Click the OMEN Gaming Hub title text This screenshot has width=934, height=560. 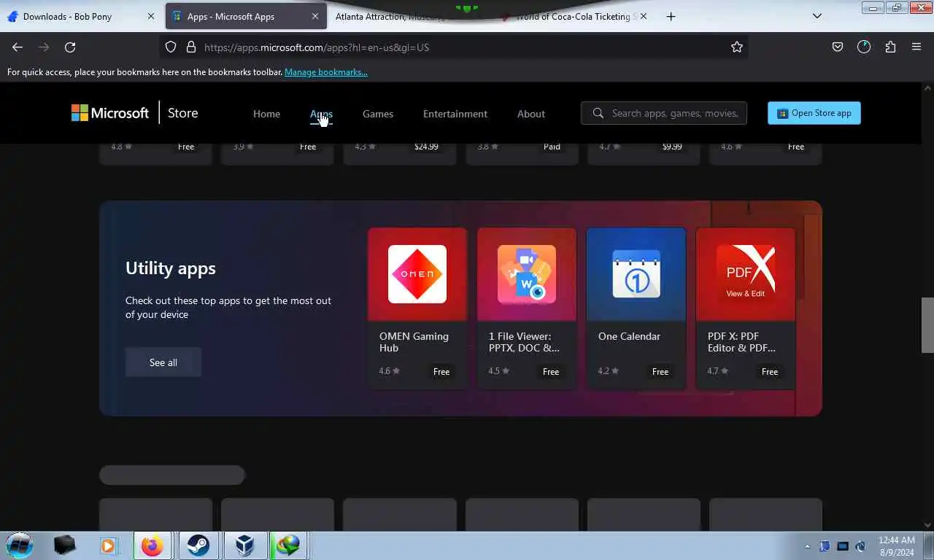(x=414, y=342)
